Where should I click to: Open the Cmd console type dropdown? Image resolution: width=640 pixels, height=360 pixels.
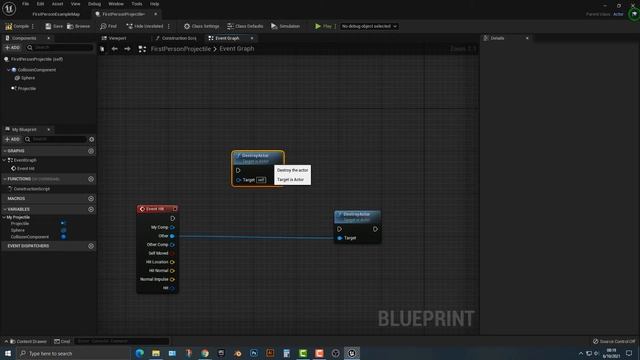tap(62, 341)
